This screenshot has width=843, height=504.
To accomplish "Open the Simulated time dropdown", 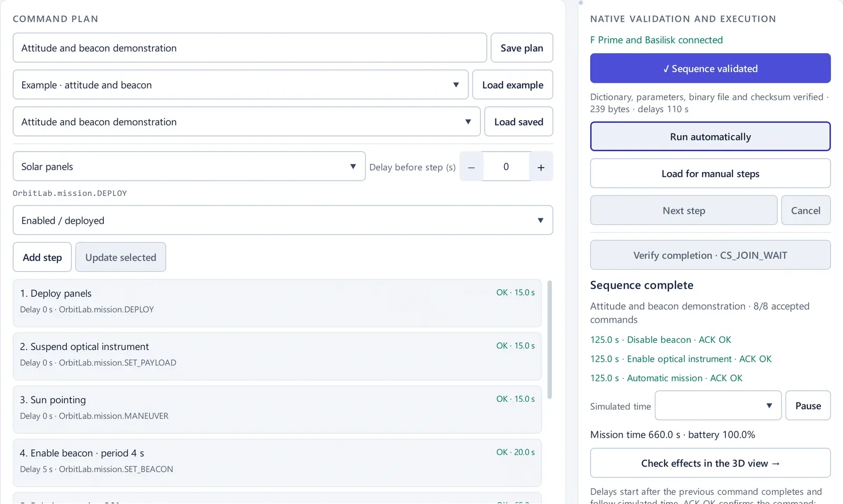I will pyautogui.click(x=718, y=406).
